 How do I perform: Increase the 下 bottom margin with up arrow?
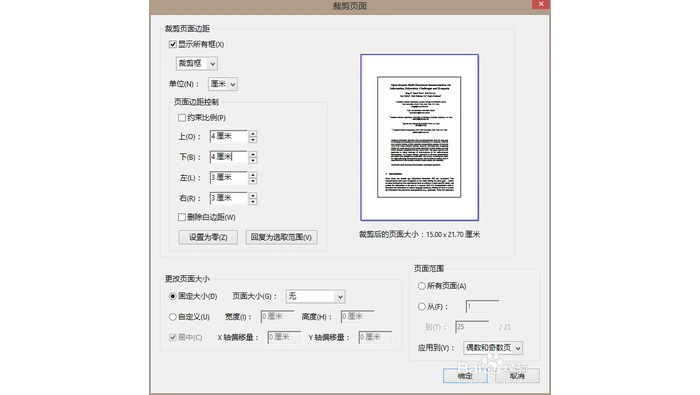[x=253, y=154]
